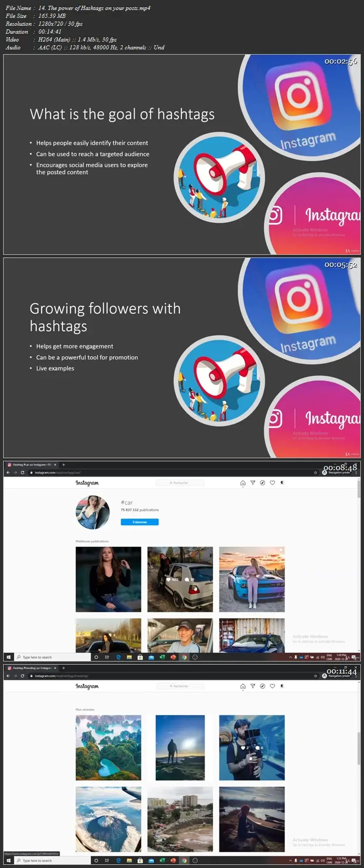Screen dimensions: 364x868
Task: Open person sitting by lake post
Action: point(252,819)
